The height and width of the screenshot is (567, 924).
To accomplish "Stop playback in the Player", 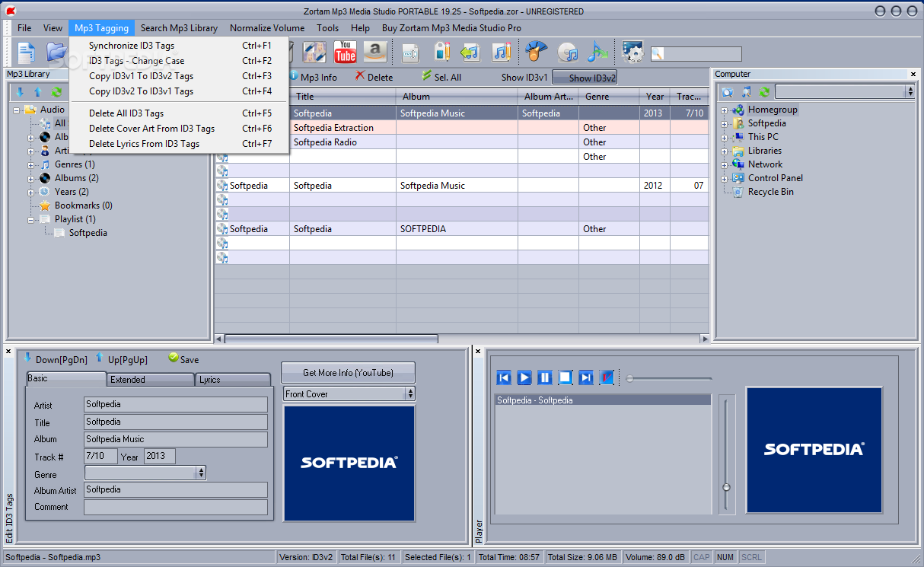I will 566,377.
